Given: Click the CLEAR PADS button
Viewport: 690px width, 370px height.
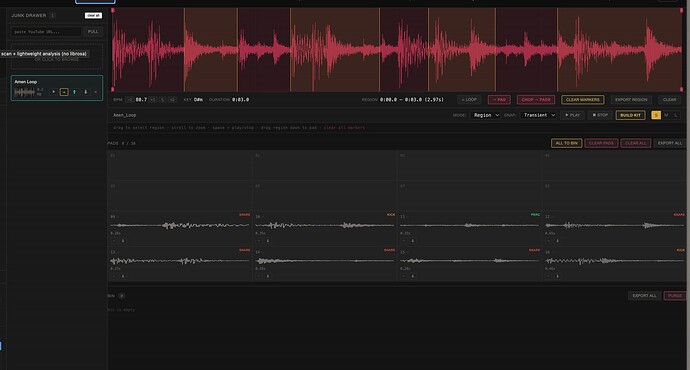Looking at the screenshot, I should coord(601,143).
